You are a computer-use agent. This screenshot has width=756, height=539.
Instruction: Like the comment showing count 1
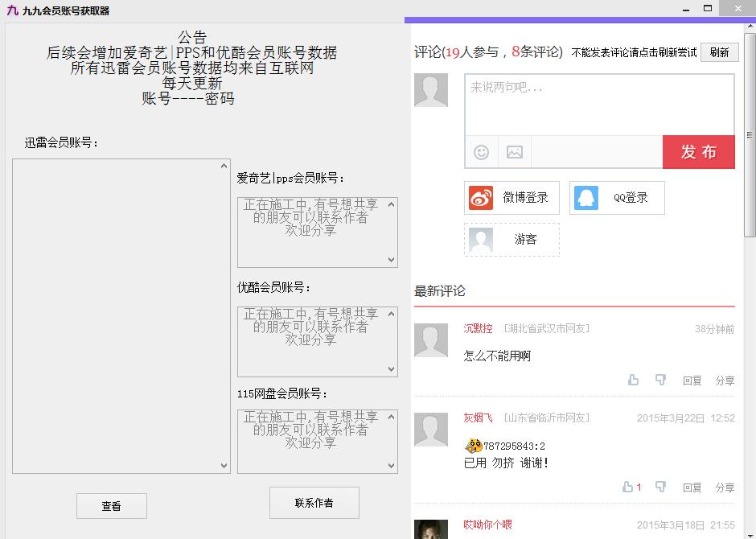coord(627,487)
